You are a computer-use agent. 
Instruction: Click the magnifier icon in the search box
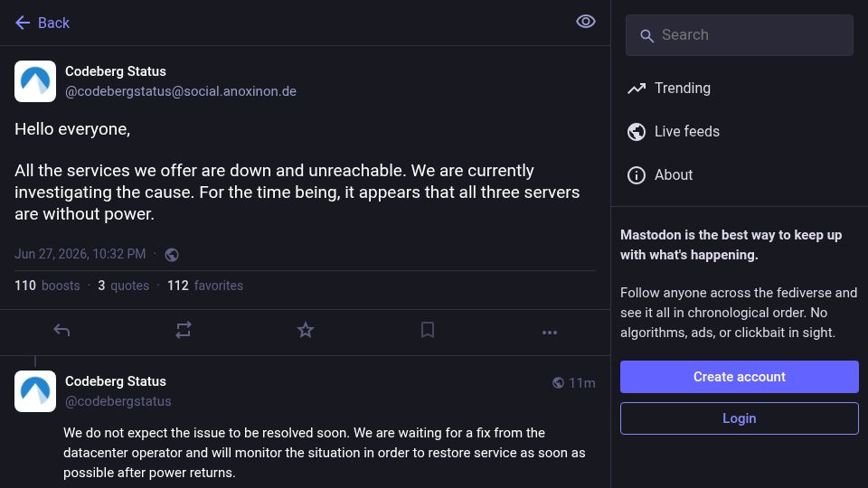point(646,36)
